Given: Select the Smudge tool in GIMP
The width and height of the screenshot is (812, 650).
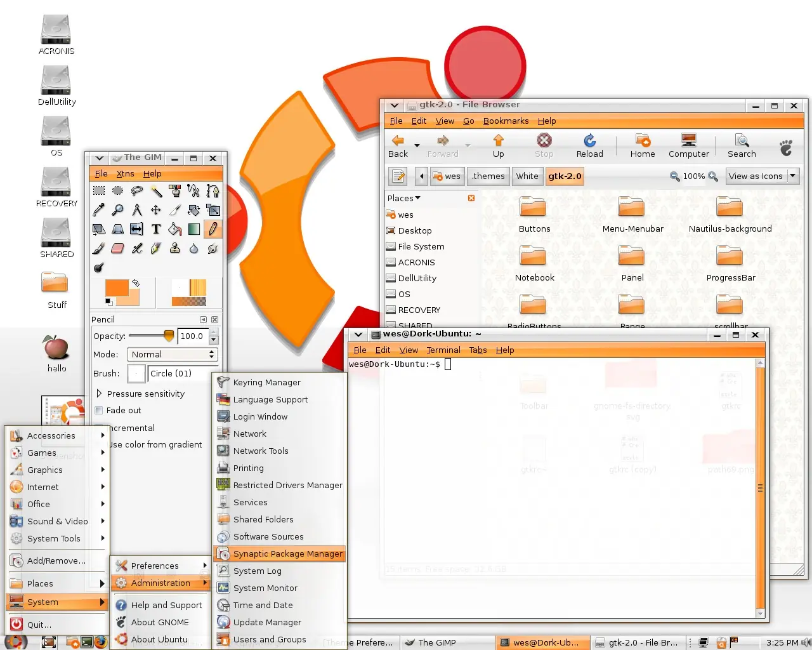Looking at the screenshot, I should click(x=213, y=248).
